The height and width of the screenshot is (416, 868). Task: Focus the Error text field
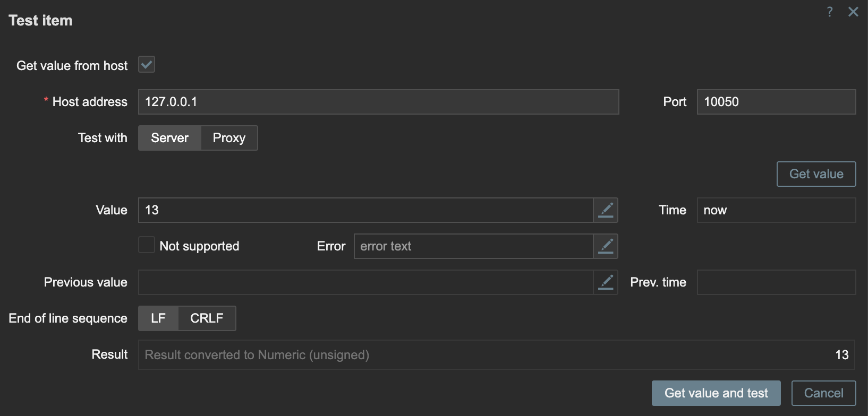pyautogui.click(x=474, y=246)
